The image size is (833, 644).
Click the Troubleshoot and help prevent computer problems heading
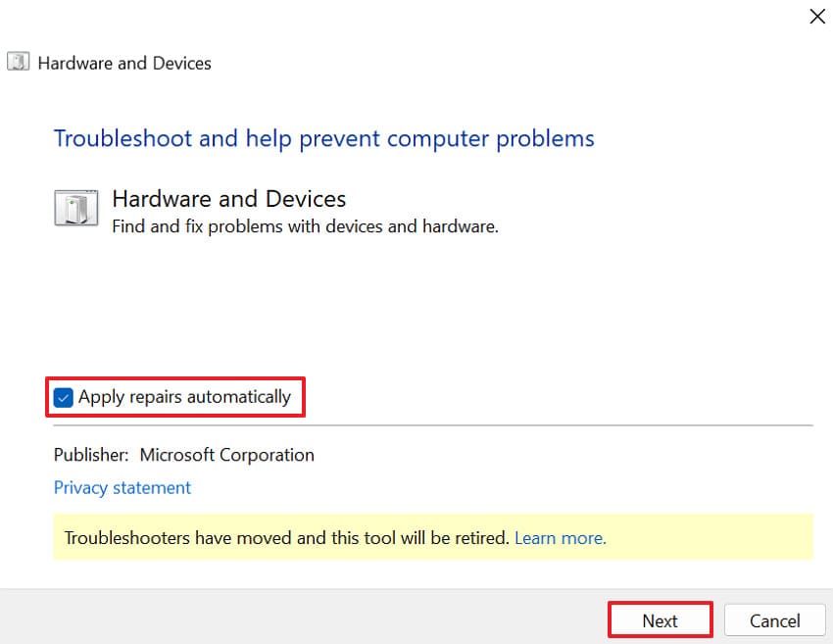(323, 138)
